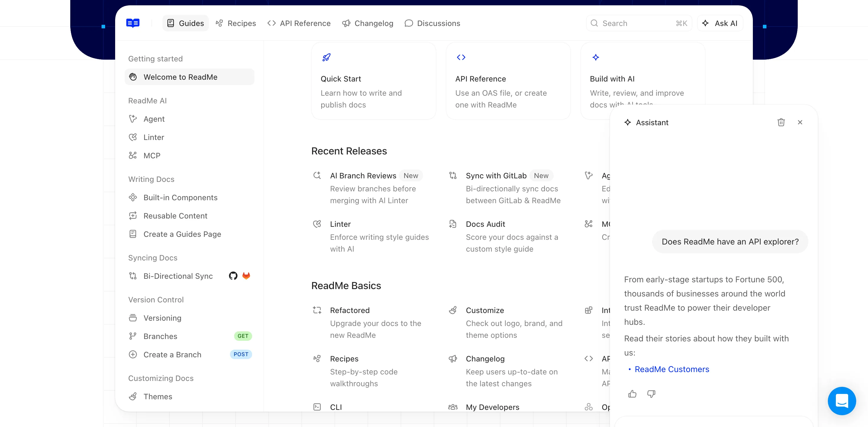This screenshot has width=868, height=427.
Task: Open Create a Branch in sidebar
Action: coord(189,354)
